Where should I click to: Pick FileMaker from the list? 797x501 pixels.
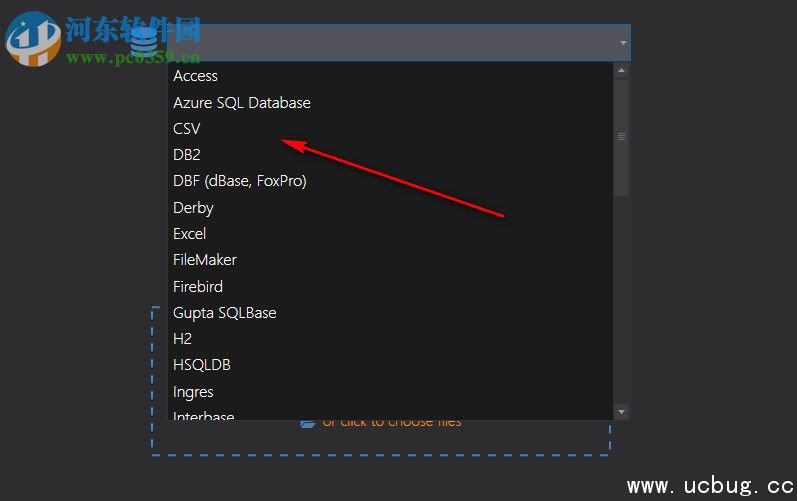[204, 260]
